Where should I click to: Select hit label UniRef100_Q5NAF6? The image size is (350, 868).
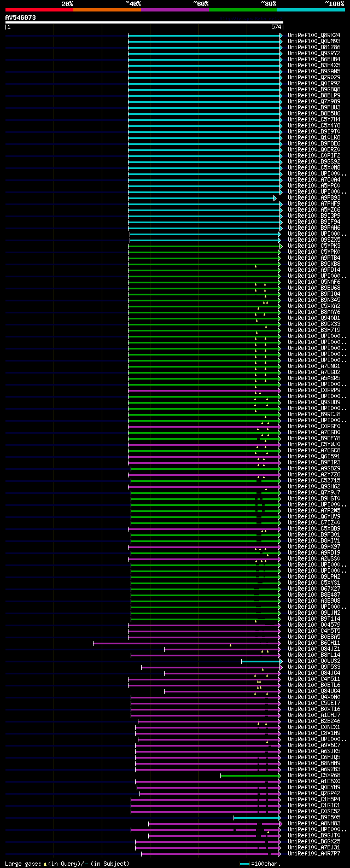point(315,282)
